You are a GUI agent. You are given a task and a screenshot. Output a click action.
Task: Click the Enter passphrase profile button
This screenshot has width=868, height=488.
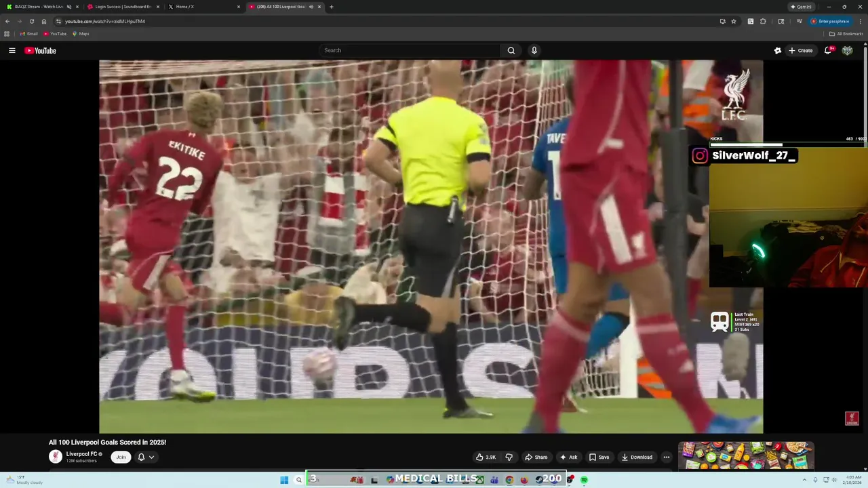point(830,22)
